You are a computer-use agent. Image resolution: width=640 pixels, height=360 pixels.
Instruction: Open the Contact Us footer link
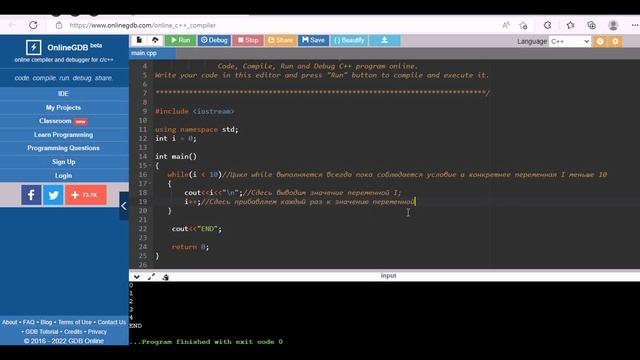coord(111,322)
